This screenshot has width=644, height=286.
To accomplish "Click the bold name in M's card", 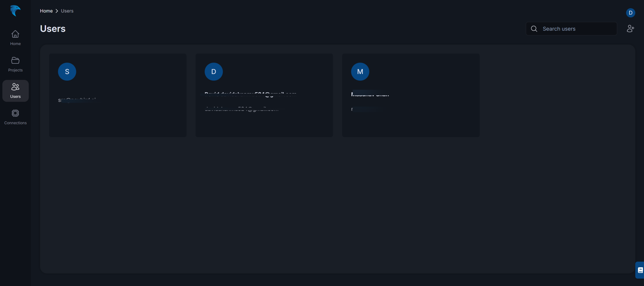I will click(x=370, y=94).
